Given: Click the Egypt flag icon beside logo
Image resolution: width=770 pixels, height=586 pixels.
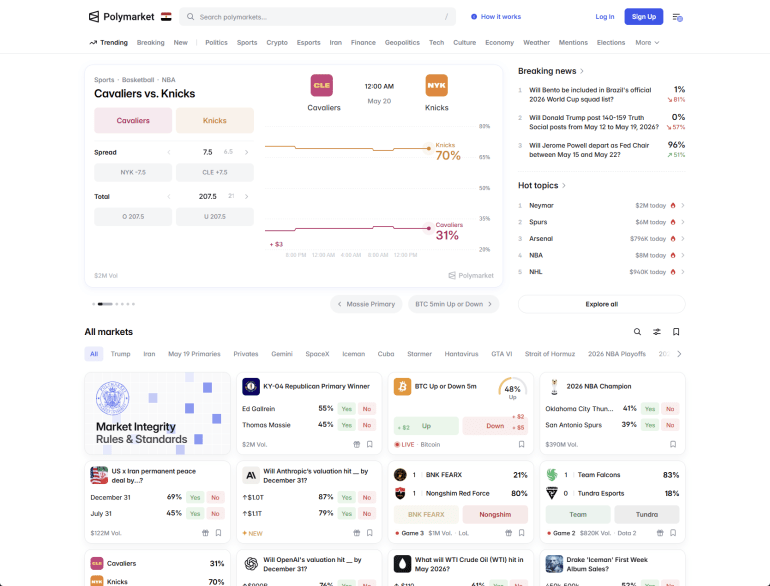Looking at the screenshot, I should point(166,17).
